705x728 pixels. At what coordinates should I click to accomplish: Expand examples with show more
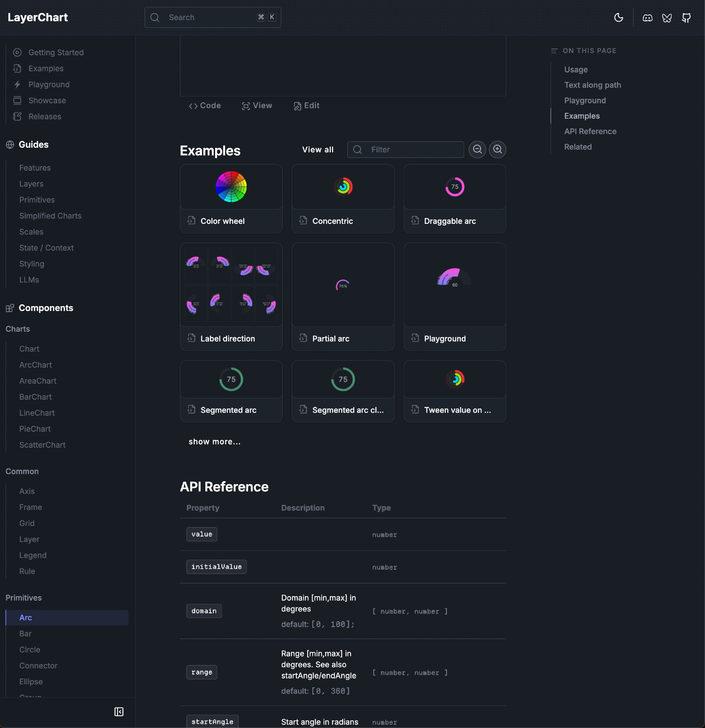214,442
